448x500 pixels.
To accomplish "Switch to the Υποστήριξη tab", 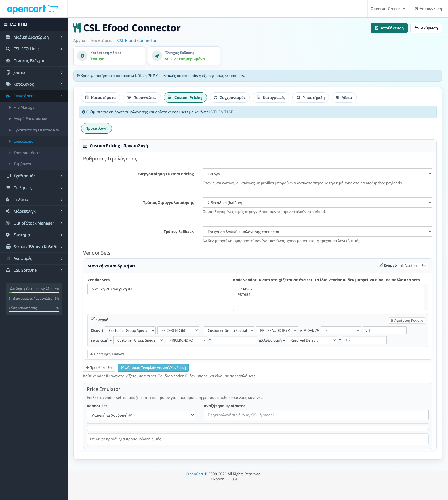I will coord(310,97).
